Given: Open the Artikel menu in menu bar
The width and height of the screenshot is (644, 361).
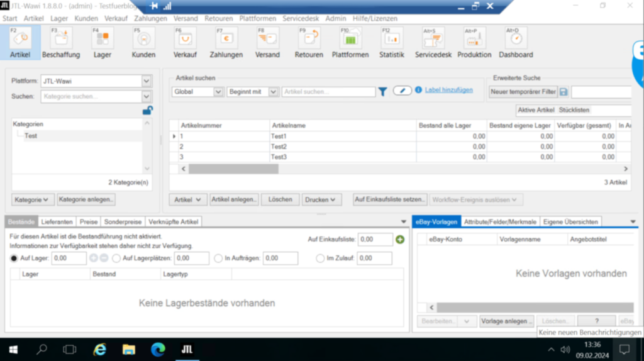Looking at the screenshot, I should [34, 18].
